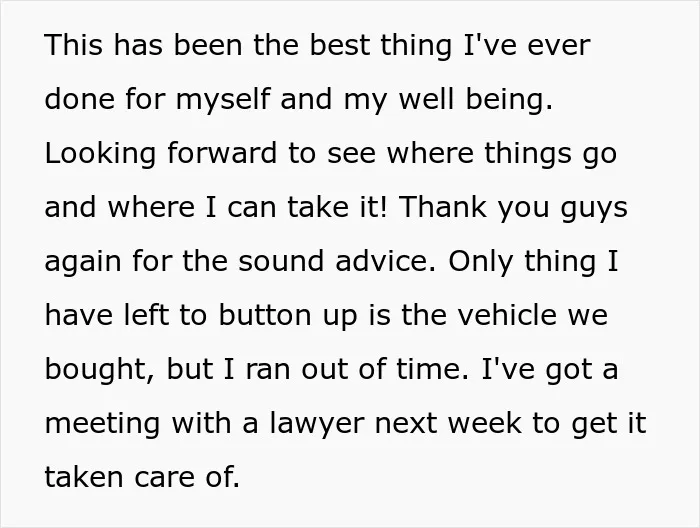Click the word "Looking" in third line
The height and width of the screenshot is (528, 700).
point(100,154)
